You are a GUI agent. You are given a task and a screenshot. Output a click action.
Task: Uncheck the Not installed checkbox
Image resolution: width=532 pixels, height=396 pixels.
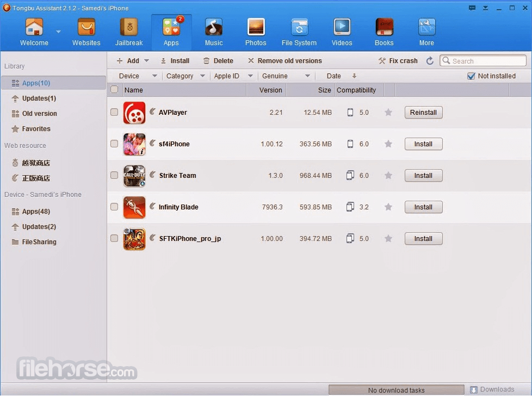click(471, 76)
